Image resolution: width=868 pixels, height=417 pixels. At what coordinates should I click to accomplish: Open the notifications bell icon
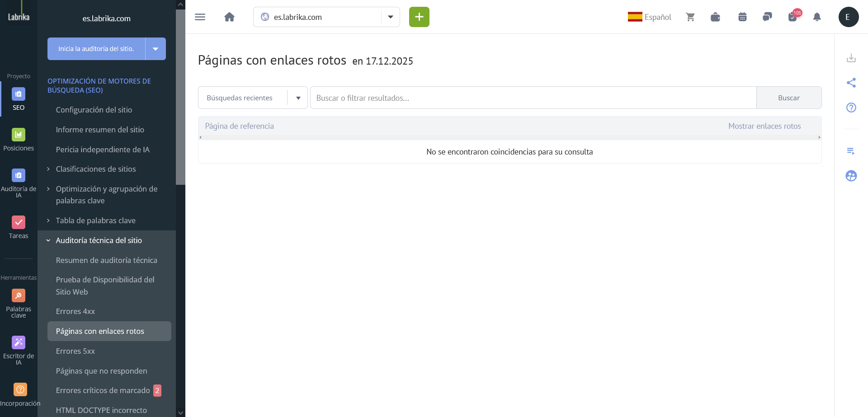[x=817, y=17]
